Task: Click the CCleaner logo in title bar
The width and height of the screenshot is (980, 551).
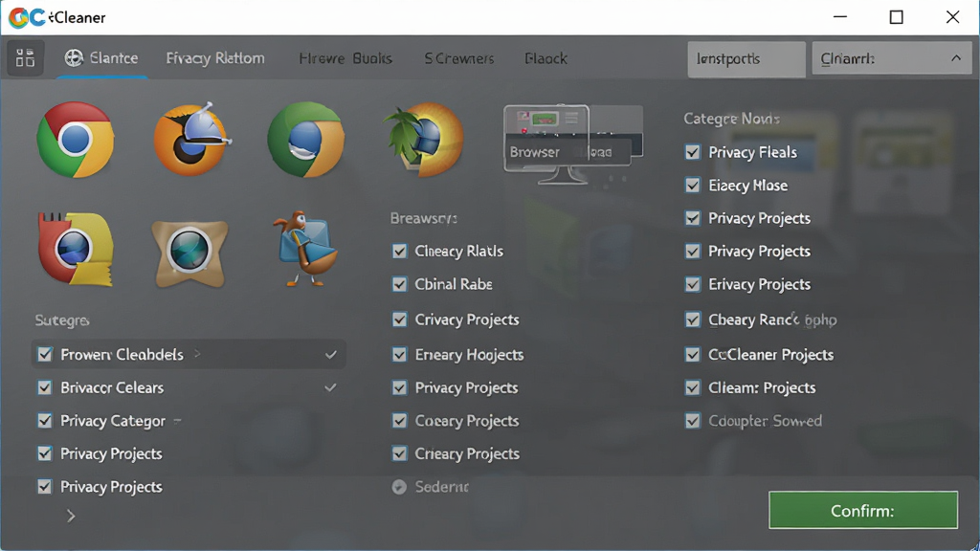Action: point(27,17)
